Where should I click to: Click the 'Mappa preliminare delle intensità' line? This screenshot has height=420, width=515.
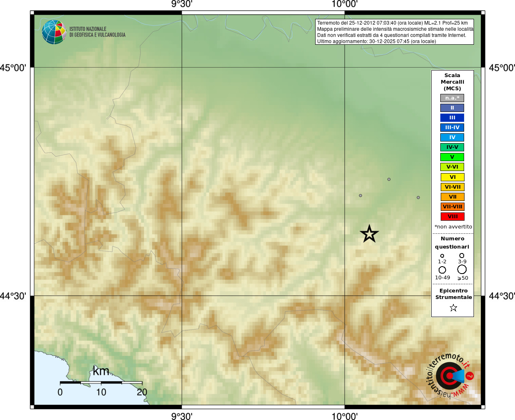click(395, 29)
